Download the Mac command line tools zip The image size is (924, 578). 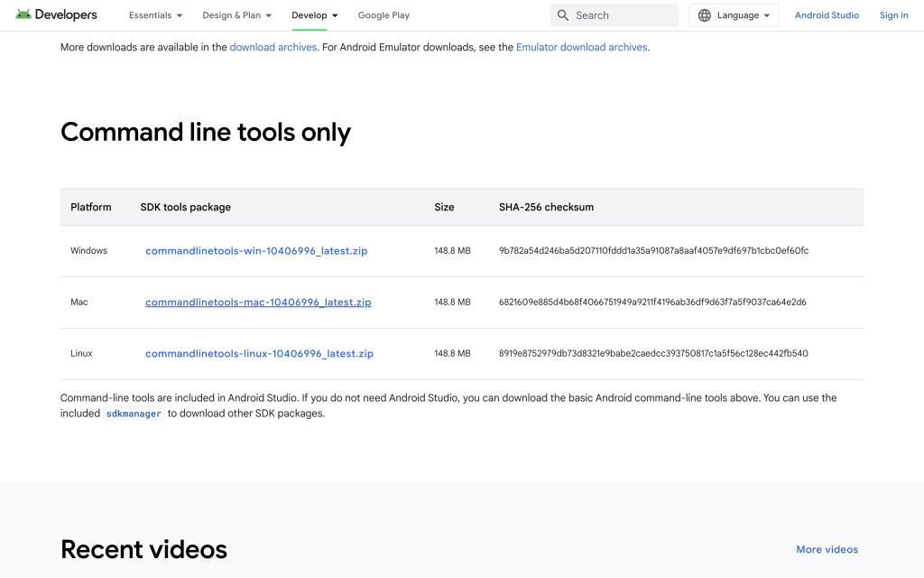tap(258, 303)
